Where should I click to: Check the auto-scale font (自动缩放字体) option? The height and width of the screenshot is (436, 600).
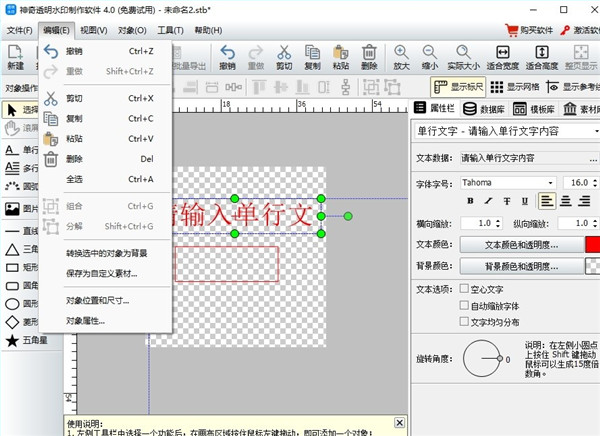[x=463, y=305]
